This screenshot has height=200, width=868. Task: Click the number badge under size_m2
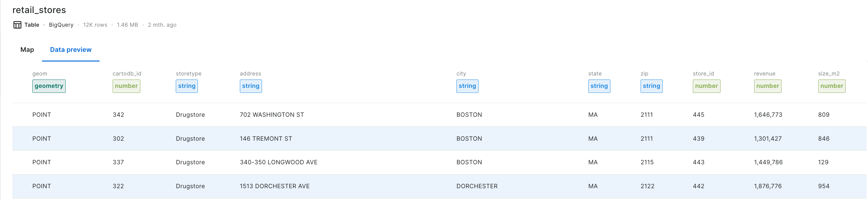tap(831, 86)
